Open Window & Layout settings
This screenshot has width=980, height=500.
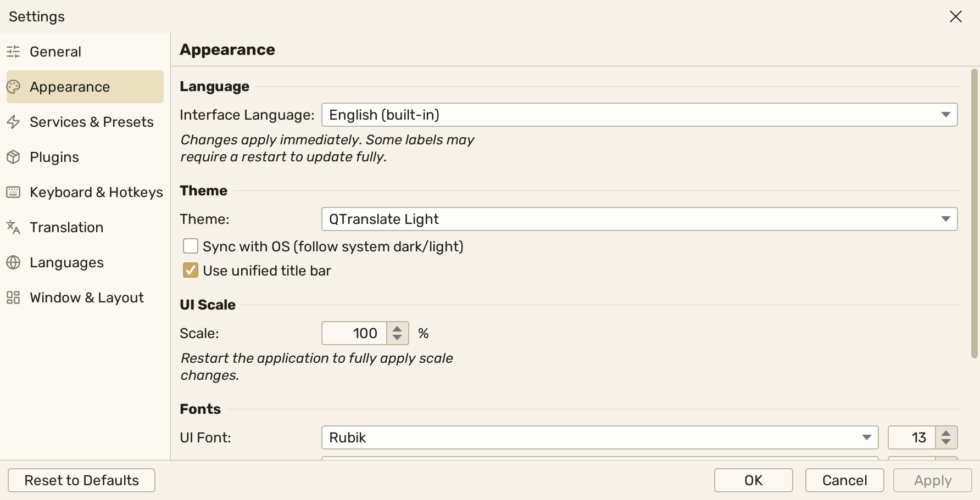85,297
